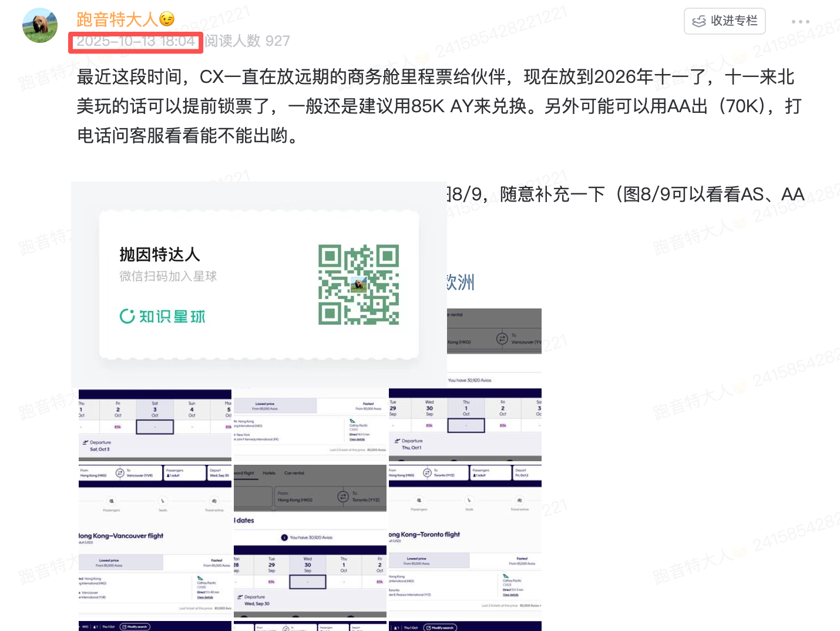
Task: Open the Hong Kong–Vancouver flight thumbnail
Action: [155, 541]
